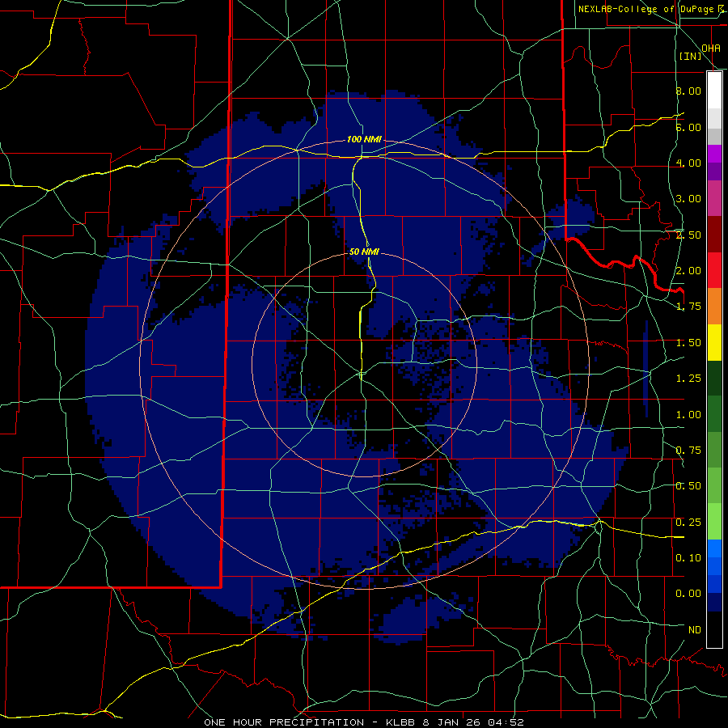Click the 0.10 legend value

[x=688, y=558]
